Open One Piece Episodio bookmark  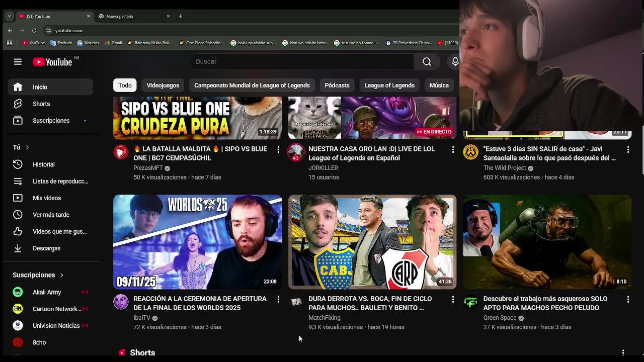201,43
